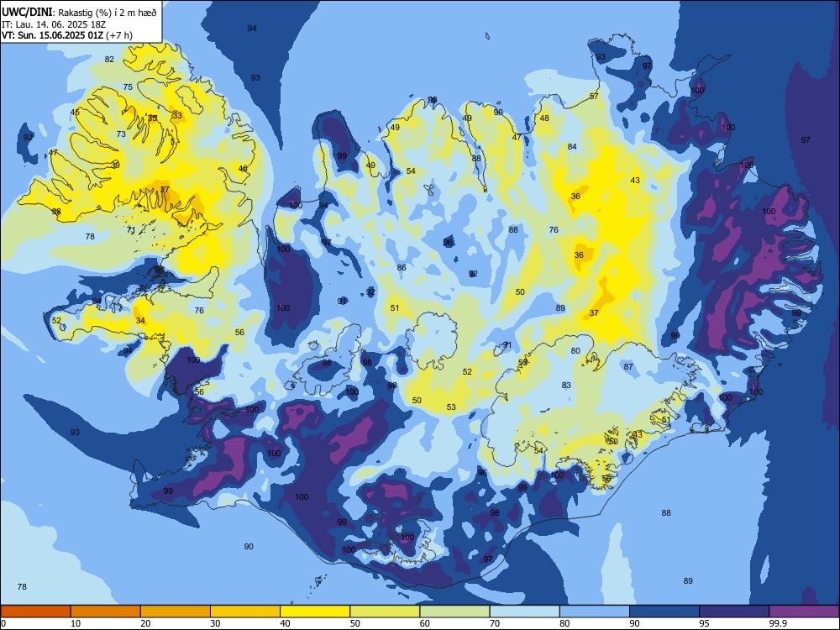The height and width of the screenshot is (630, 840).
Task: Select the legend tick label '30'
Action: 215,623
